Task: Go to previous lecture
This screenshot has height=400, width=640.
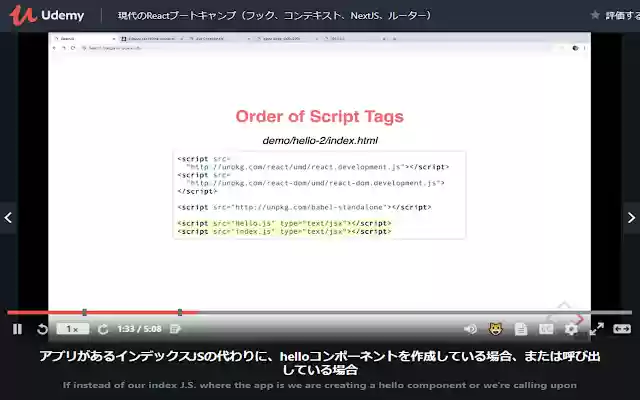Action: coord(8,218)
